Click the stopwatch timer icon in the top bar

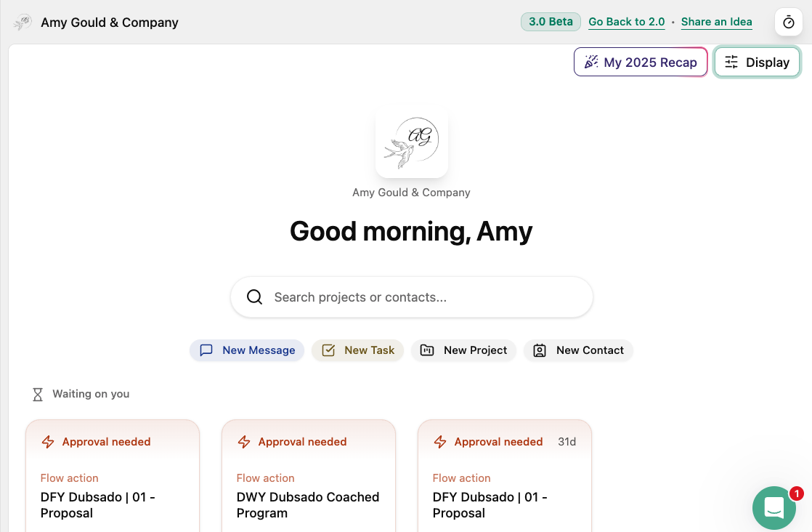click(788, 22)
